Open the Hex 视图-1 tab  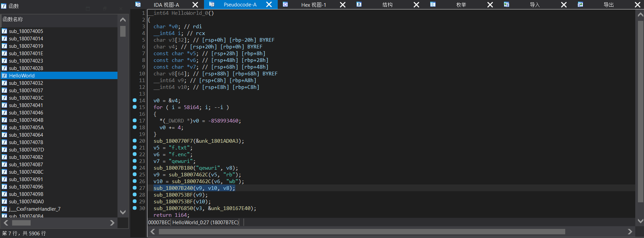click(x=313, y=5)
